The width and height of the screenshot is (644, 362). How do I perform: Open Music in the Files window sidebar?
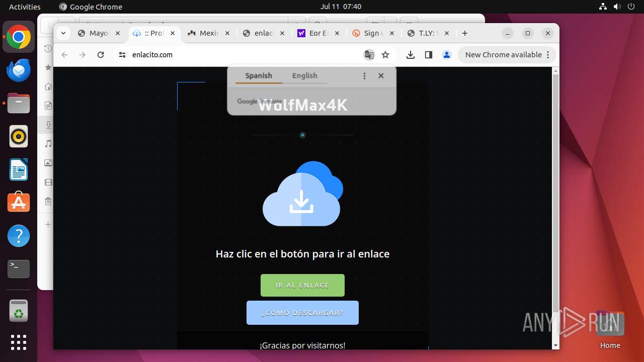pyautogui.click(x=48, y=144)
